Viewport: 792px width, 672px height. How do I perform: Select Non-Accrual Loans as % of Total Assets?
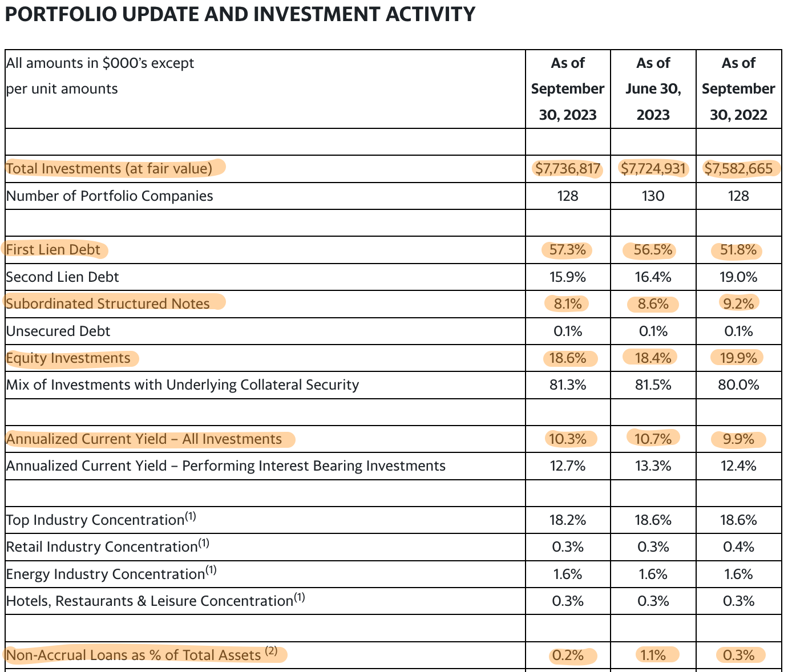point(142,654)
